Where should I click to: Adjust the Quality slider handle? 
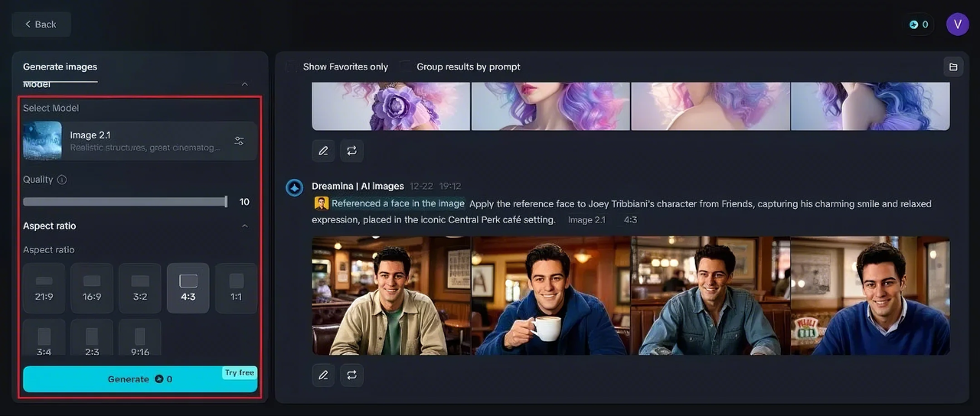click(x=226, y=202)
